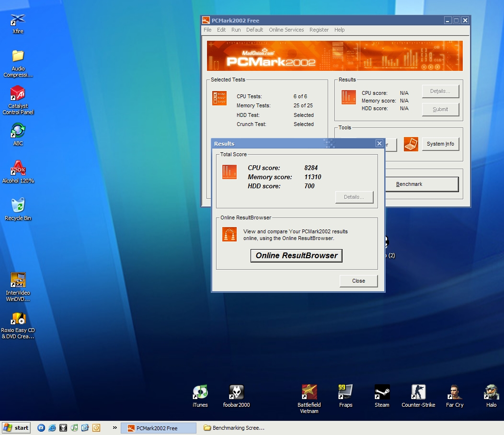Click the orange clock icon in quick launch
This screenshot has width=504, height=435.
[96, 428]
